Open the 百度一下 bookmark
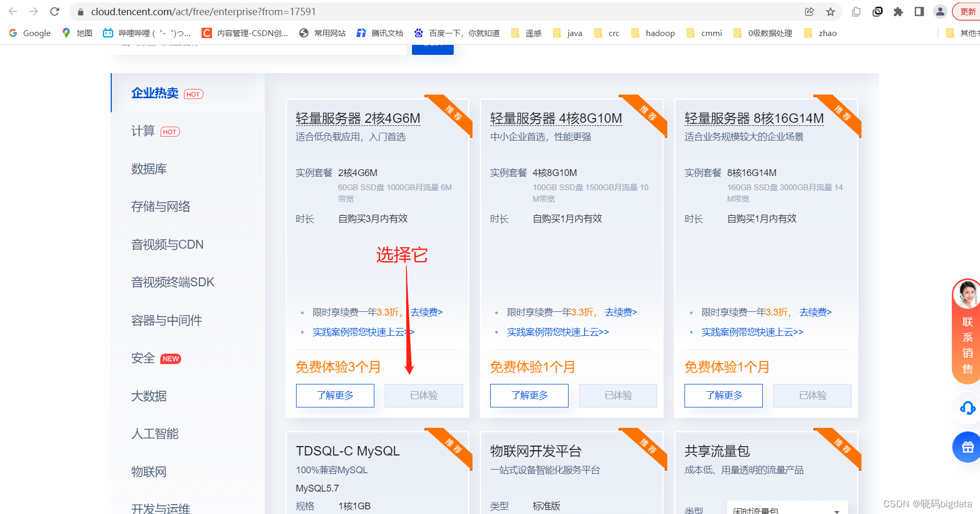Image resolution: width=980 pixels, height=514 pixels. 456,33
